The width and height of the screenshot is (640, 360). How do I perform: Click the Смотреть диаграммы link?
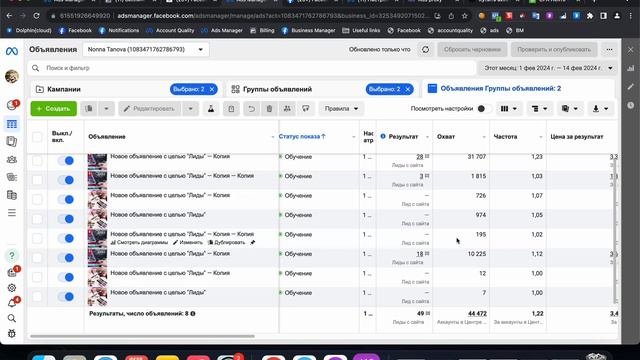[x=139, y=242]
